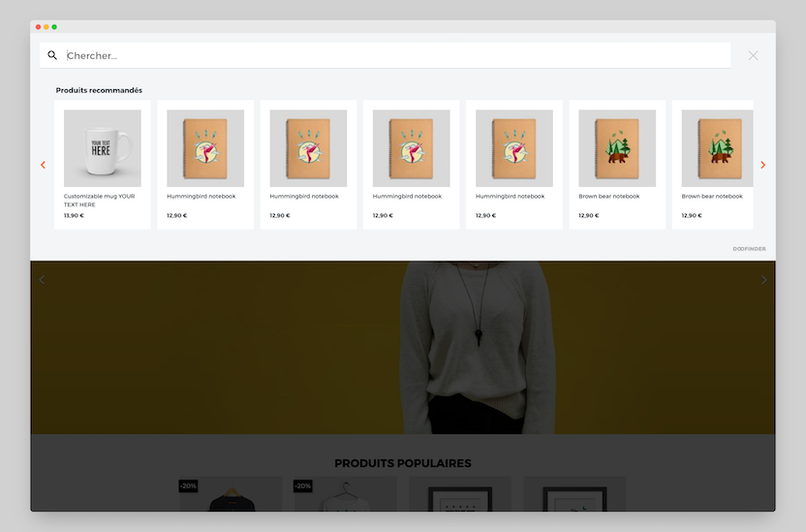Click the red window close dot
This screenshot has height=532, width=806.
click(x=38, y=27)
